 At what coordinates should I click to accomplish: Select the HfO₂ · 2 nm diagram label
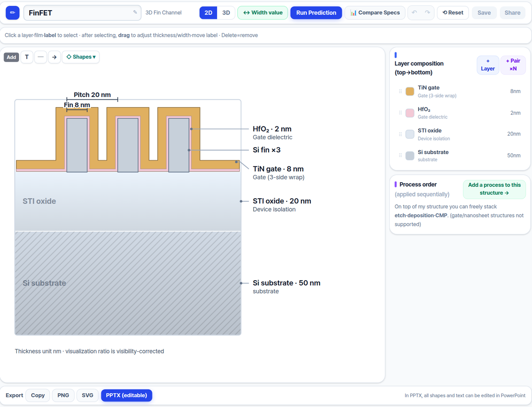(x=272, y=129)
